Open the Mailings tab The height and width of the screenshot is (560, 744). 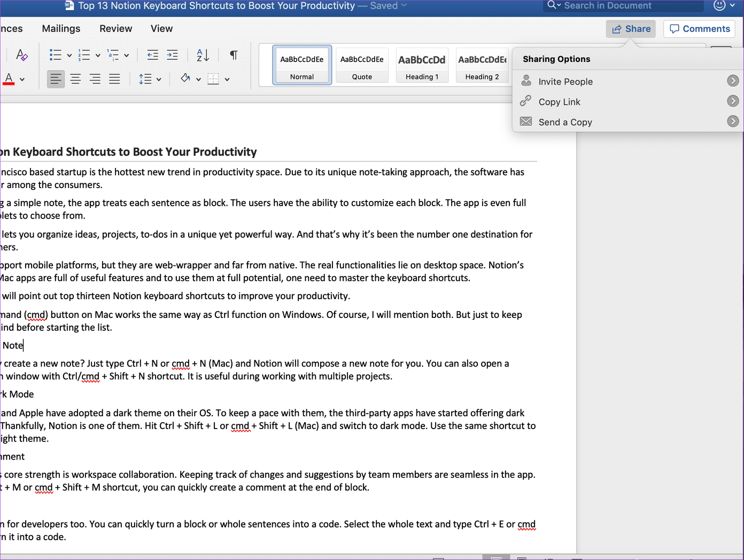[x=61, y=29]
